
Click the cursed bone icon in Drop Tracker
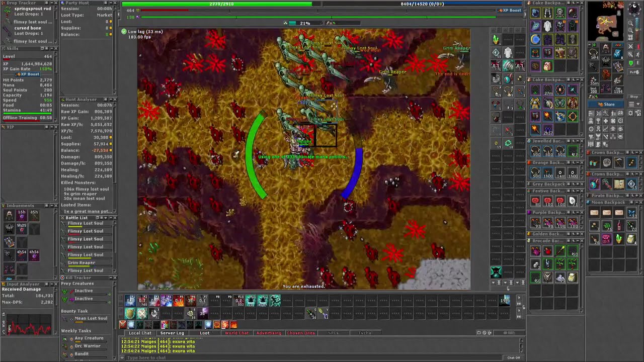tap(8, 31)
